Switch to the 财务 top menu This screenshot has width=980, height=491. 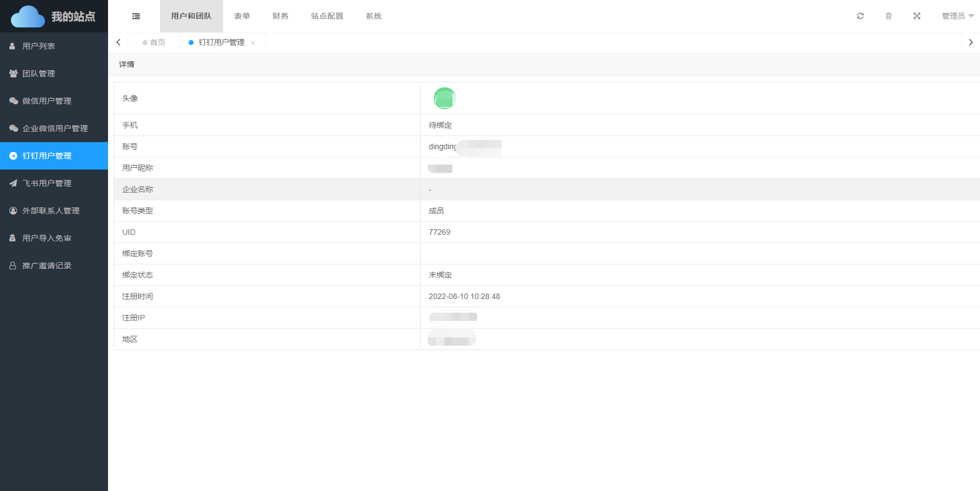280,16
